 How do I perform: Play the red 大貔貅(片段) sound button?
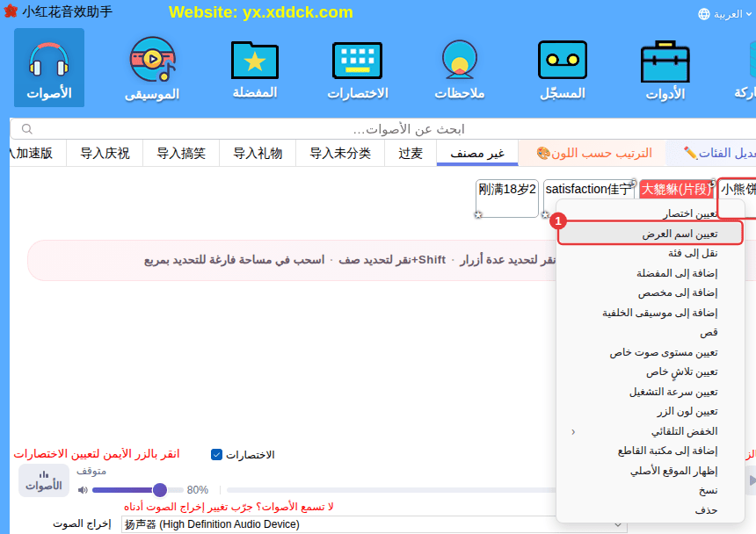coord(677,189)
